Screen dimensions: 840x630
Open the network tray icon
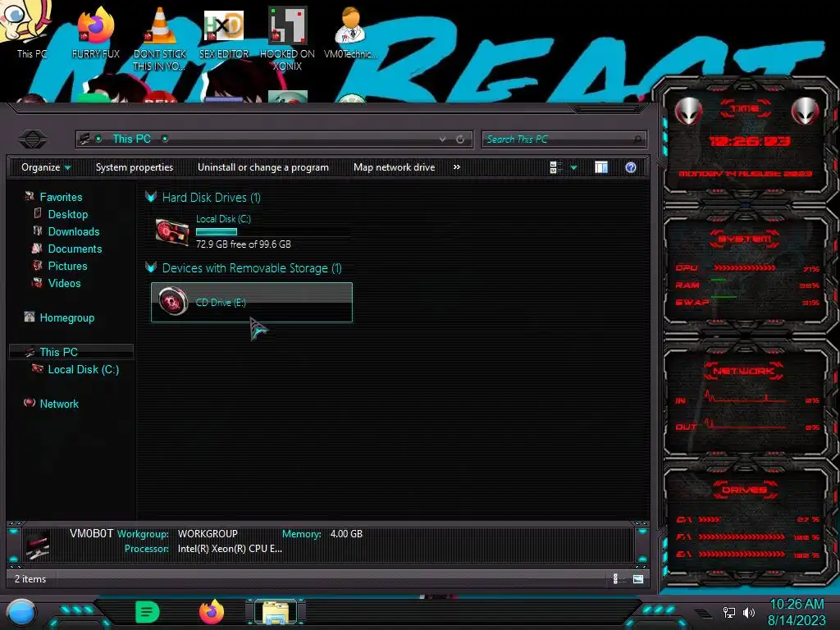point(728,612)
